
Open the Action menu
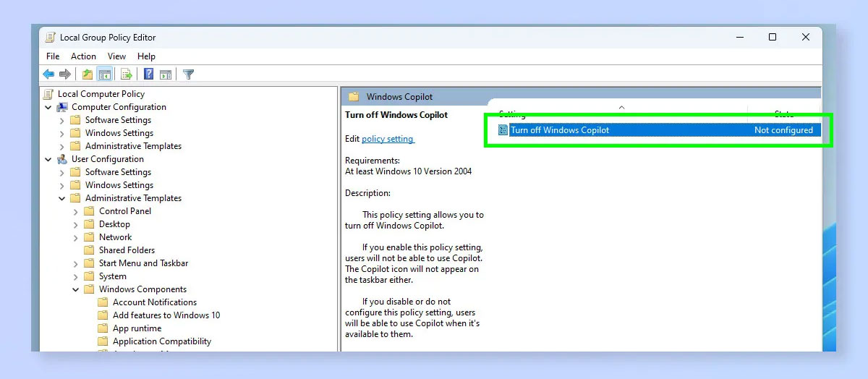(83, 56)
